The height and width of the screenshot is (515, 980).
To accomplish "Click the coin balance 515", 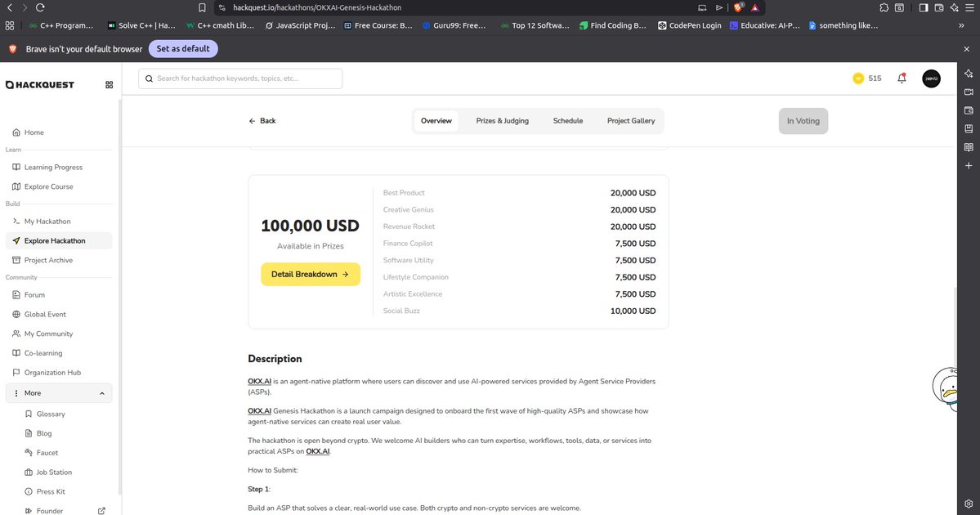I will (x=867, y=78).
